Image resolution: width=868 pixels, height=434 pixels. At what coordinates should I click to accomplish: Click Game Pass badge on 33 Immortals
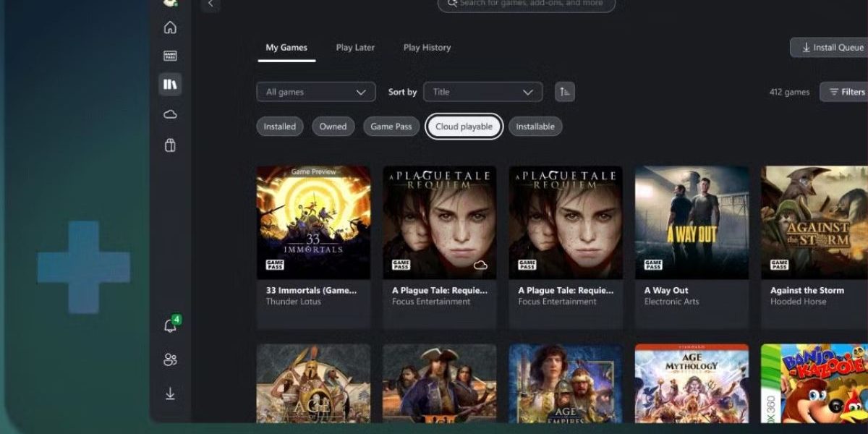click(276, 265)
